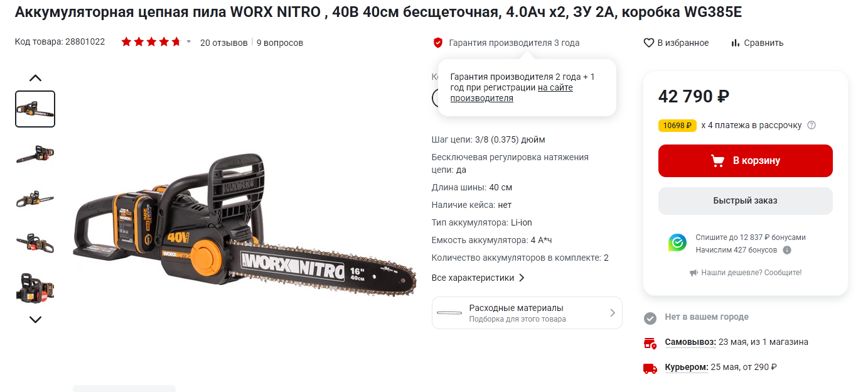Follow the на сайте производителя link
The height and width of the screenshot is (392, 868).
[512, 93]
